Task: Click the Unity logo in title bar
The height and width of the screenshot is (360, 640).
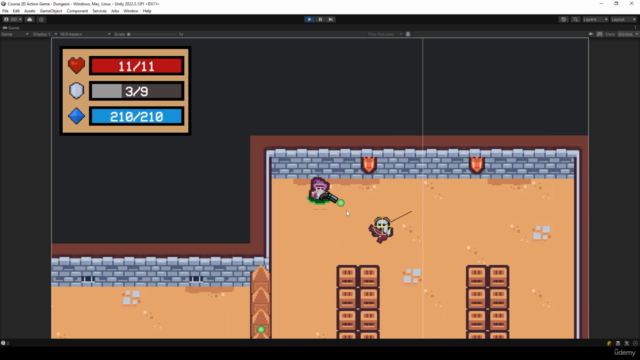Action: tap(4, 4)
